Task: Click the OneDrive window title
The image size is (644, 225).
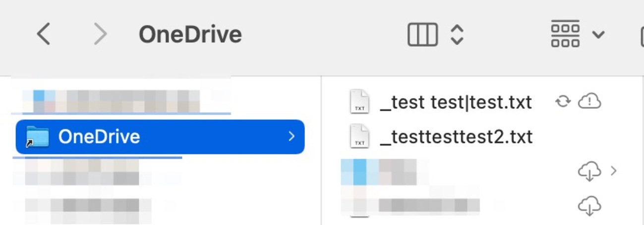Action: [190, 35]
